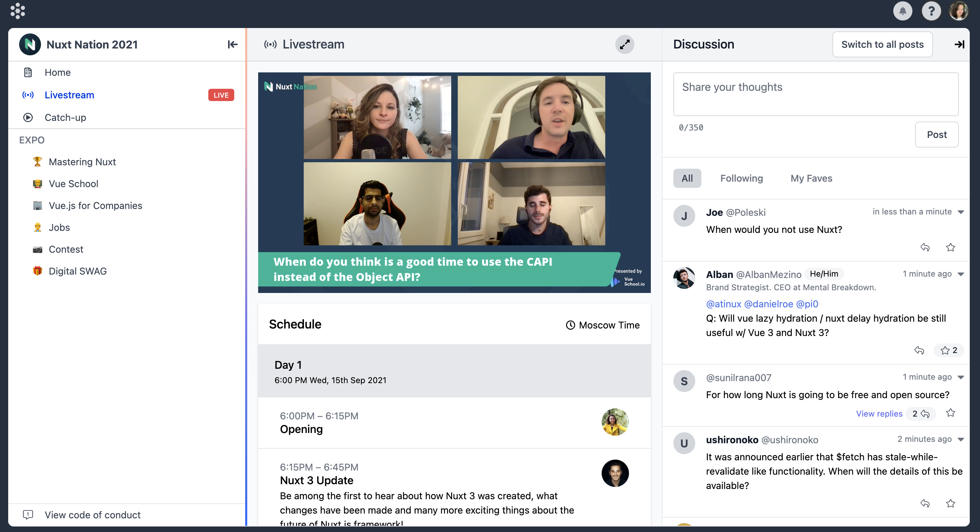Click the red LIVE badge
The height and width of the screenshot is (532, 980).
221,95
